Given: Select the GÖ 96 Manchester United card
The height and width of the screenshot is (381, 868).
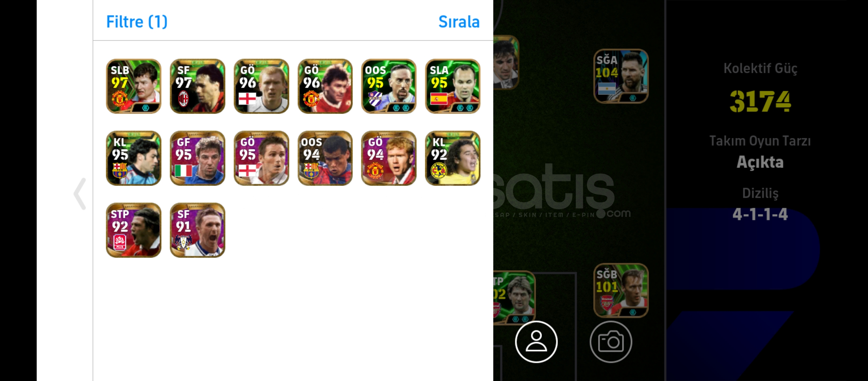Looking at the screenshot, I should (325, 86).
